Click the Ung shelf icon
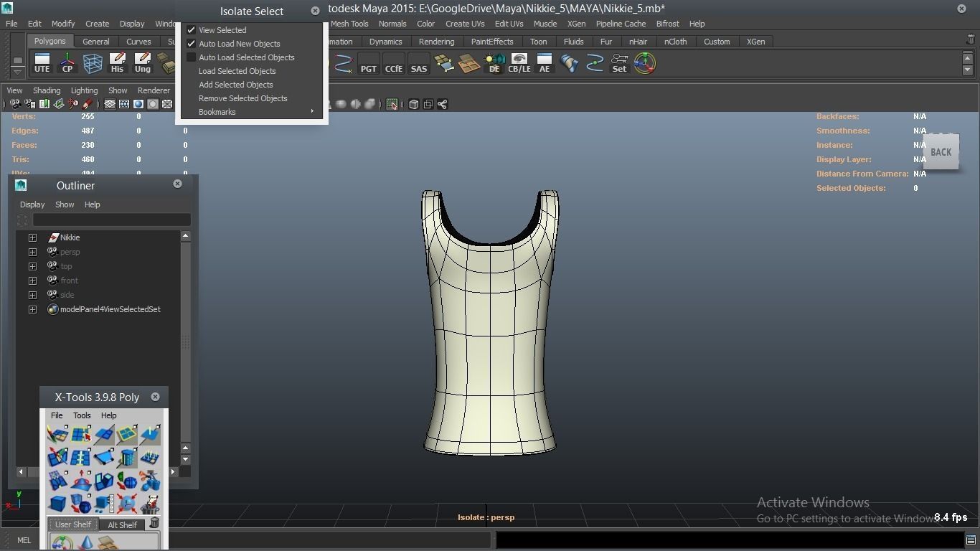 pyautogui.click(x=143, y=63)
